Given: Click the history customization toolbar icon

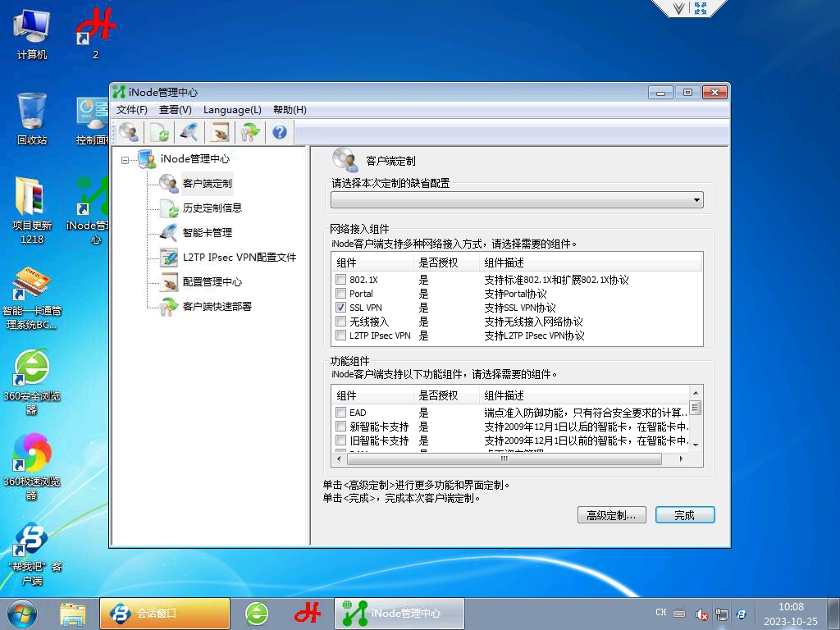Looking at the screenshot, I should click(x=160, y=132).
